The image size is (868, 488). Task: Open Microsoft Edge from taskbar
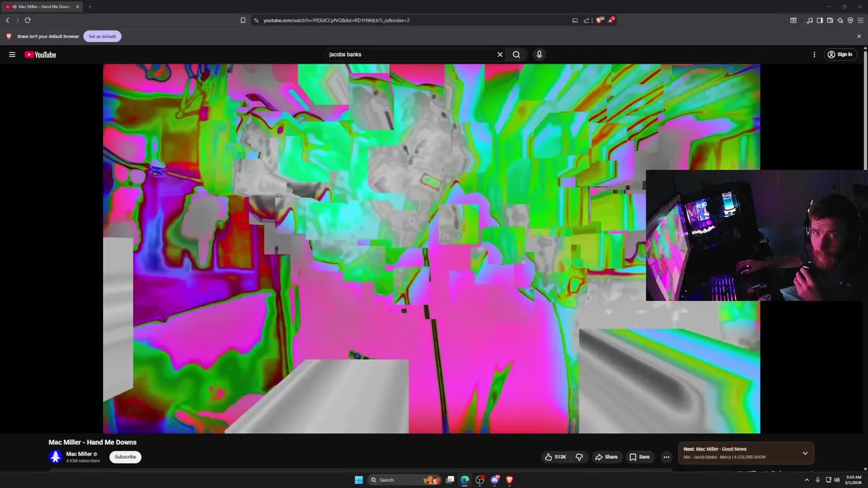[465, 480]
